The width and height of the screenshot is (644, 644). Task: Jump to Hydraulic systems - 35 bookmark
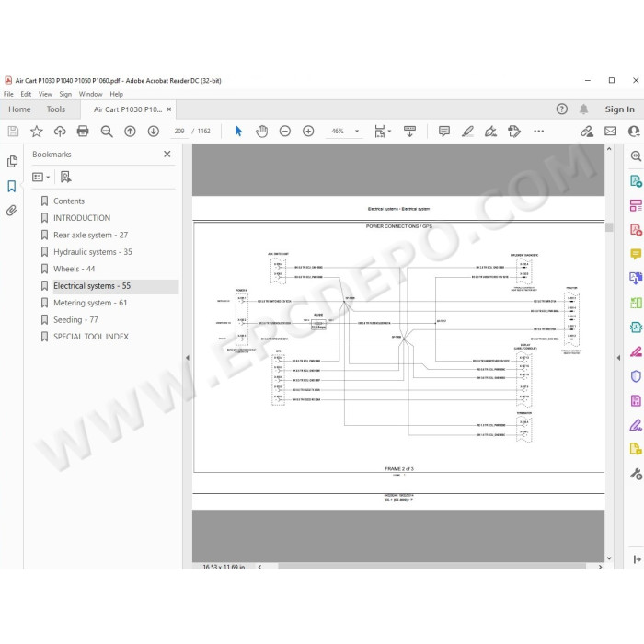click(x=92, y=252)
